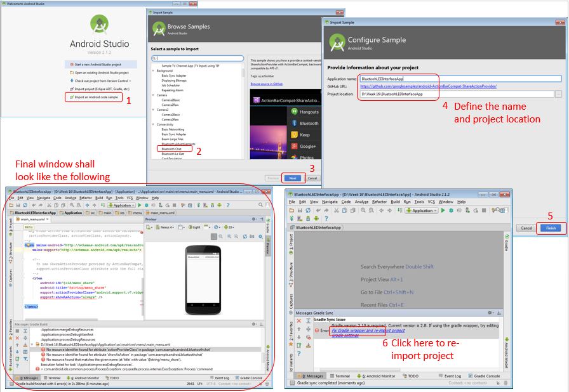Click the Debug bug icon in right Android Studio window
This screenshot has height=392, width=569.
[451, 210]
